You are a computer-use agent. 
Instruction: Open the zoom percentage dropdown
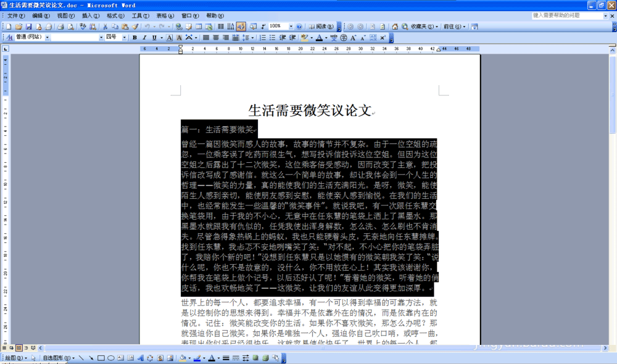click(291, 27)
